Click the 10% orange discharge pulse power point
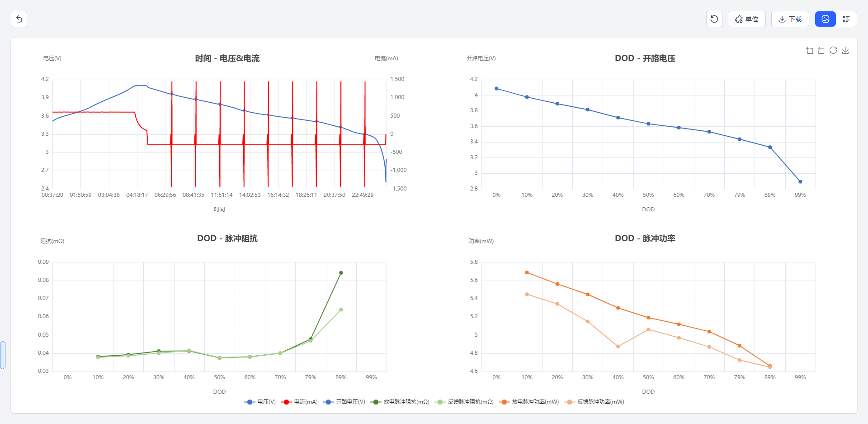 click(527, 272)
